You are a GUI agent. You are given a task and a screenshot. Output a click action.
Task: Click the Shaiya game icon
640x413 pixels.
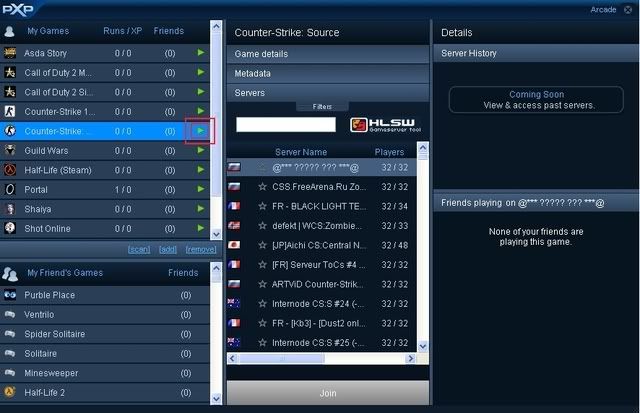(10, 209)
